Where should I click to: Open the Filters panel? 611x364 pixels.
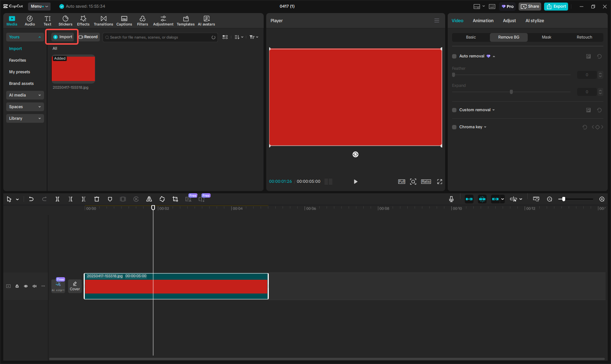pyautogui.click(x=143, y=20)
